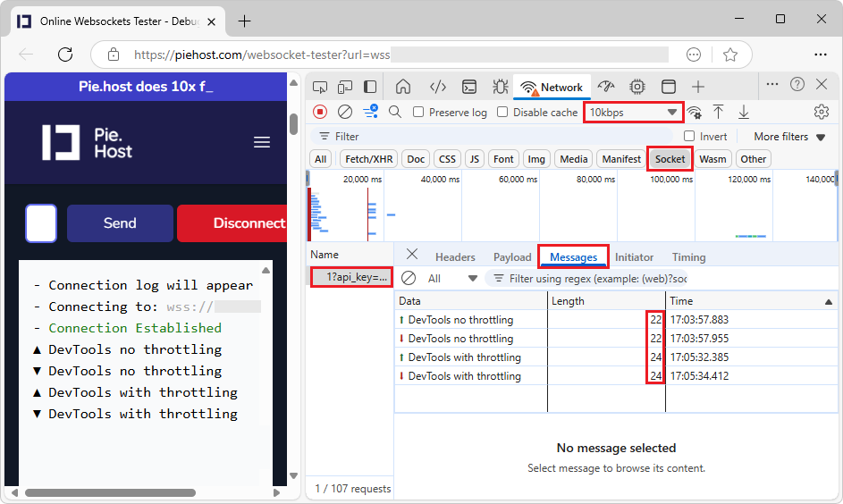Open the Sources bug icon tool
This screenshot has width=843, height=504.
click(500, 87)
